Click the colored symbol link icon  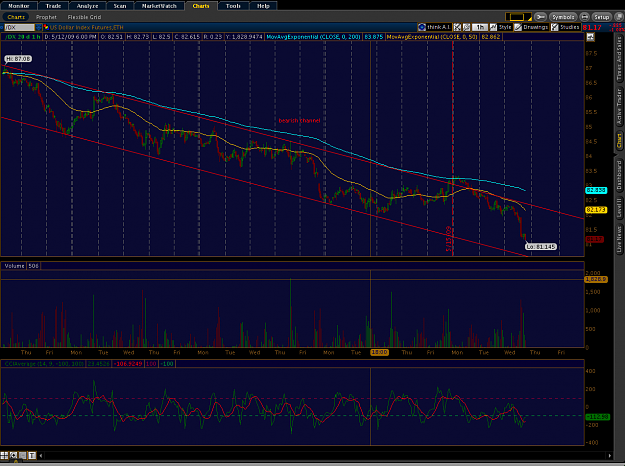[46, 27]
